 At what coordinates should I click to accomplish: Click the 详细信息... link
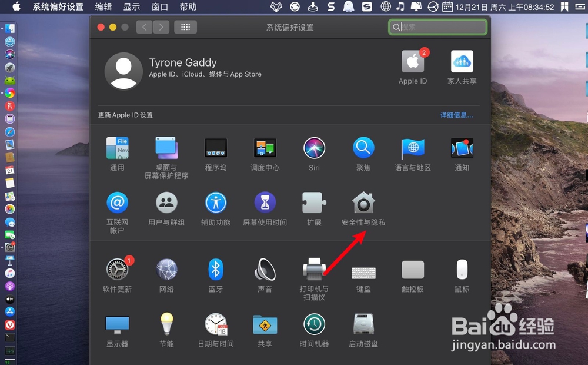(456, 115)
